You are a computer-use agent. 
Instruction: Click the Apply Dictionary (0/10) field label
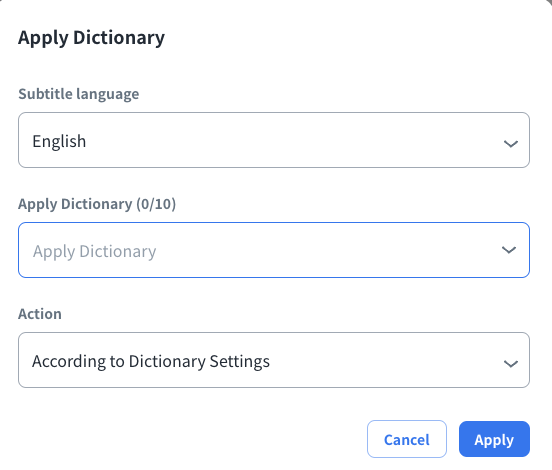point(97,204)
